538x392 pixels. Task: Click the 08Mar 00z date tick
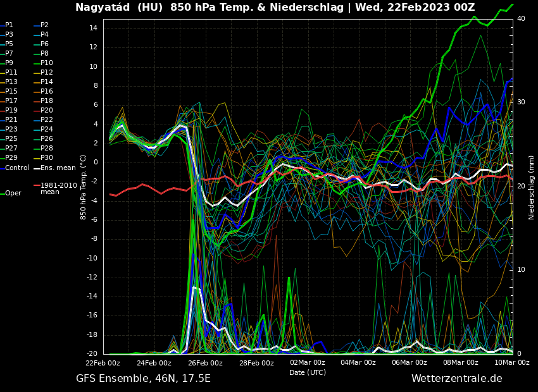coord(460,363)
